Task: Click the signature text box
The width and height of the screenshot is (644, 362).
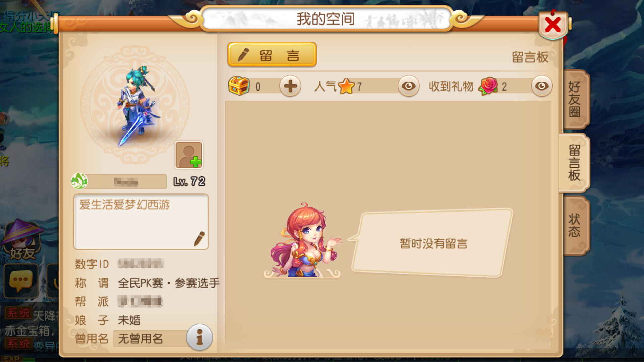Action: pos(141,222)
